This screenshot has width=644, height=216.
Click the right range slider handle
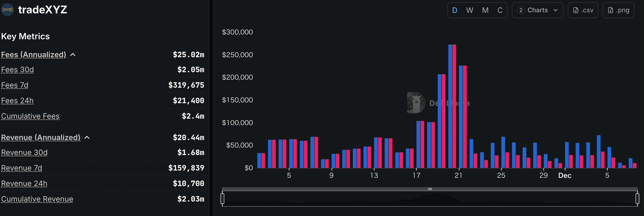tap(637, 199)
